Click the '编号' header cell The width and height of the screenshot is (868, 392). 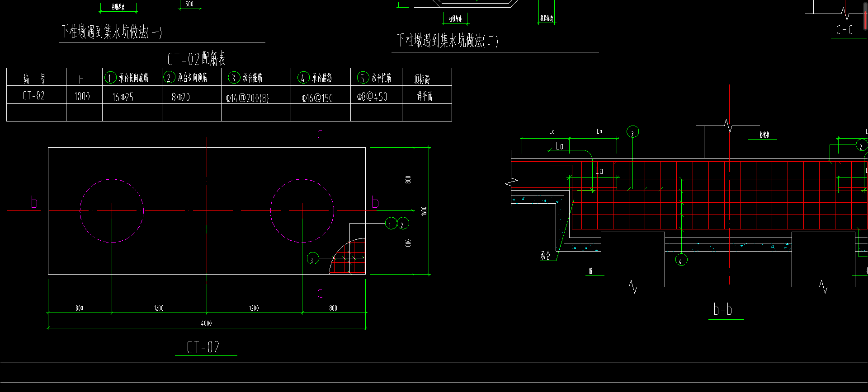pos(36,77)
